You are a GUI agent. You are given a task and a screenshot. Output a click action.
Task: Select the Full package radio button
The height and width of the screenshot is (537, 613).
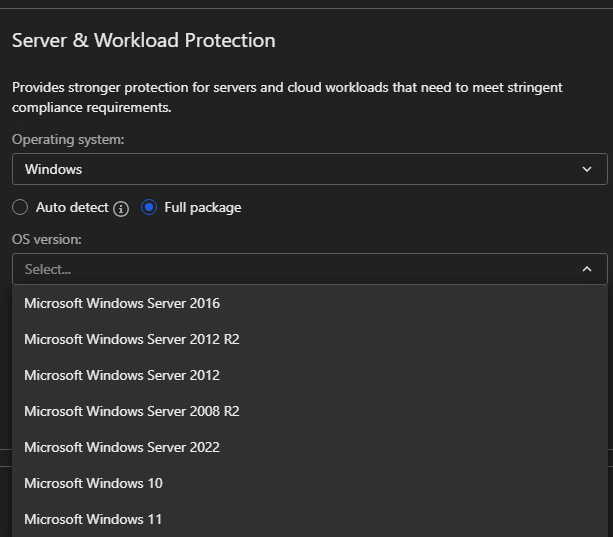(149, 208)
